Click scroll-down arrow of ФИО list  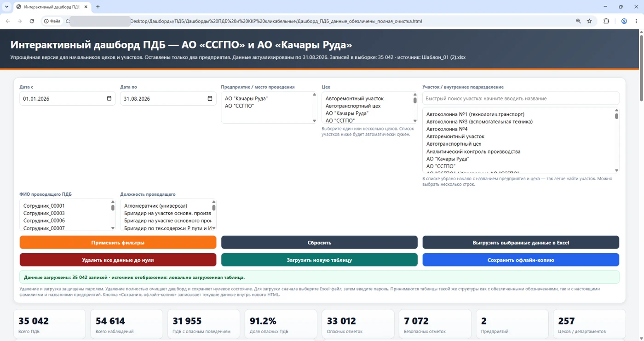click(113, 228)
